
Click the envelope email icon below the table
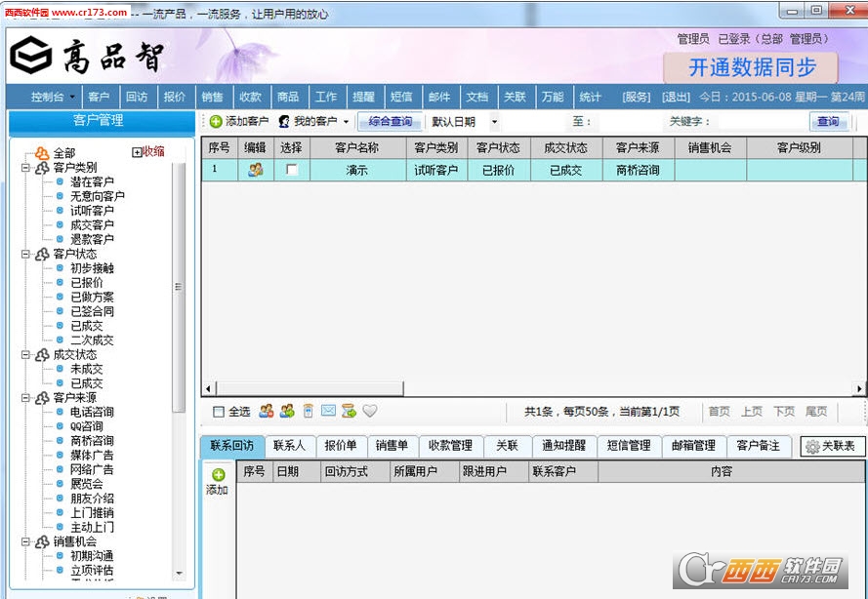(328, 412)
